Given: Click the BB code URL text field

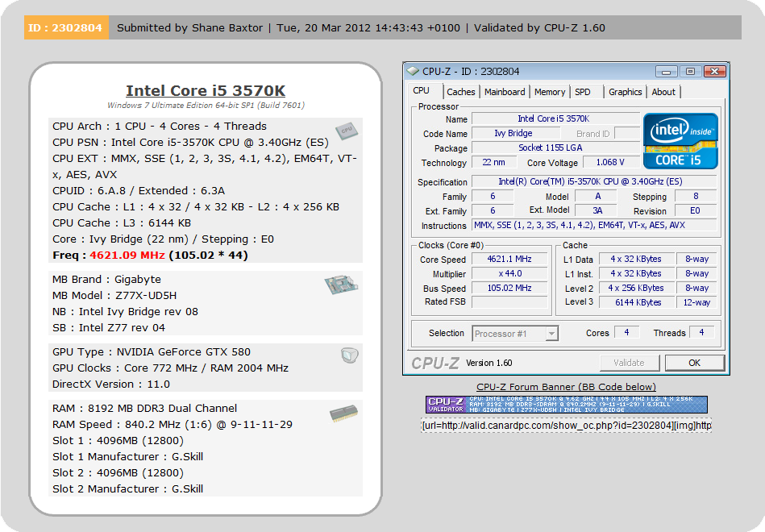Looking at the screenshot, I should (567, 426).
